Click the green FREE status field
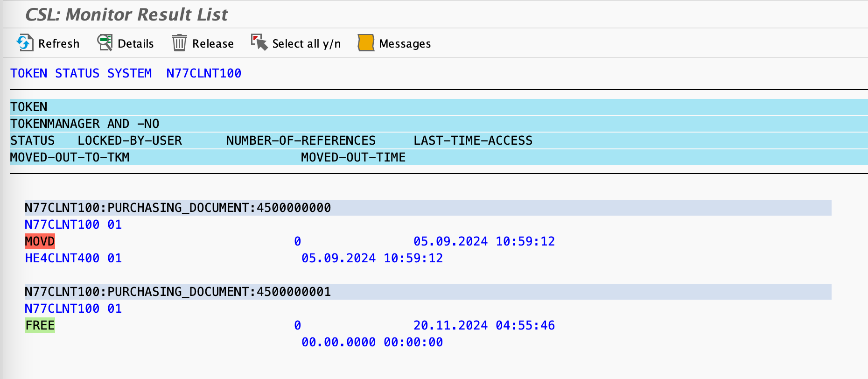This screenshot has width=868, height=379. [40, 325]
